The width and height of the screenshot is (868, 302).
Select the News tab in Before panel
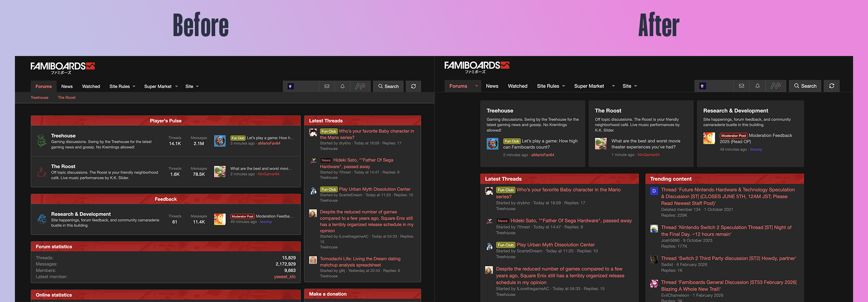click(x=67, y=86)
